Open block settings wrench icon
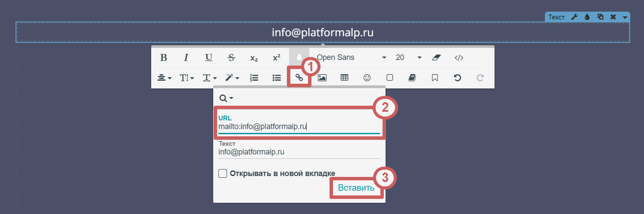644x214 pixels. pyautogui.click(x=574, y=17)
